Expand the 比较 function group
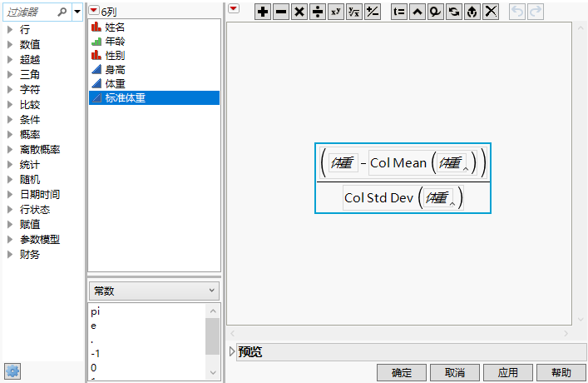This screenshot has width=588, height=383. pos(10,104)
